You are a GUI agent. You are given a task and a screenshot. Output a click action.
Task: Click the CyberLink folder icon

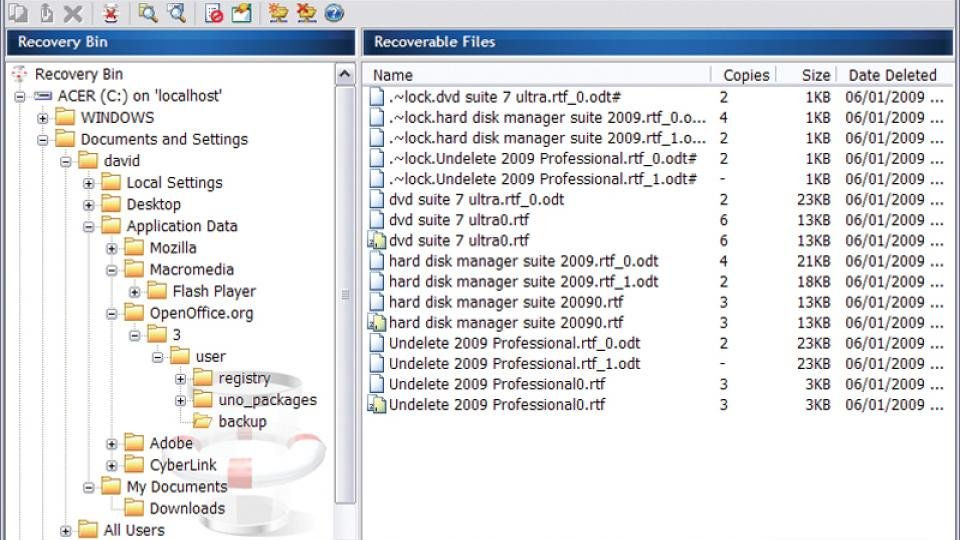point(134,464)
